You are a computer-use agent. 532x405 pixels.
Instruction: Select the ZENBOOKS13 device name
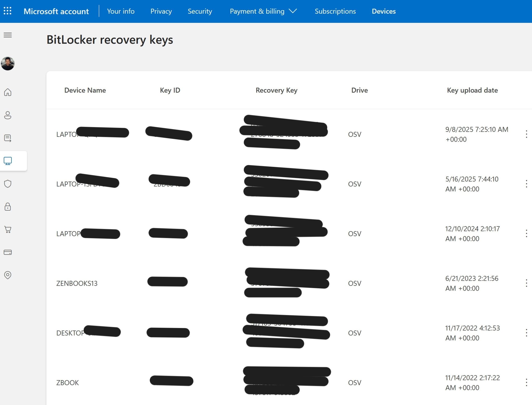77,283
